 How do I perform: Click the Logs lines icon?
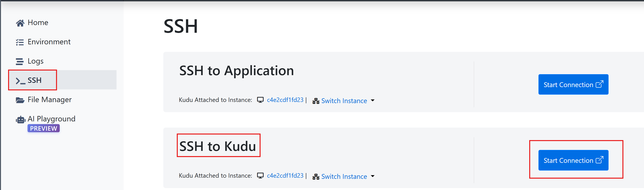[x=20, y=61]
